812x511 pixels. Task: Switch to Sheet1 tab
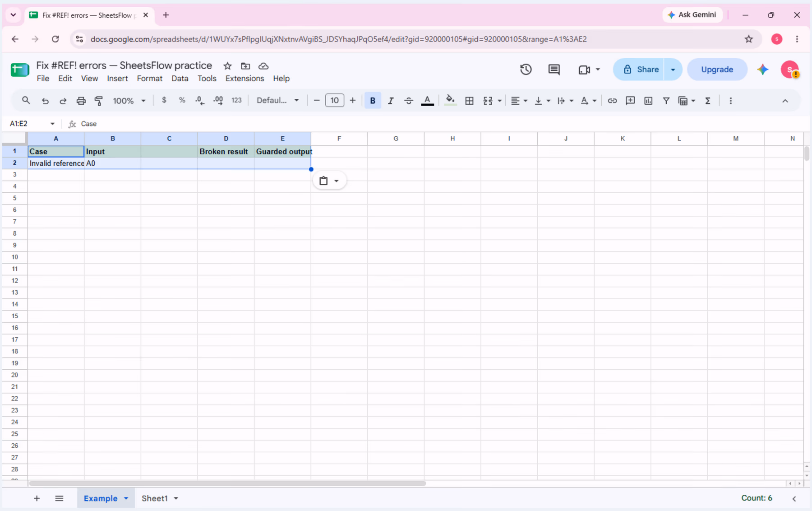pos(155,498)
